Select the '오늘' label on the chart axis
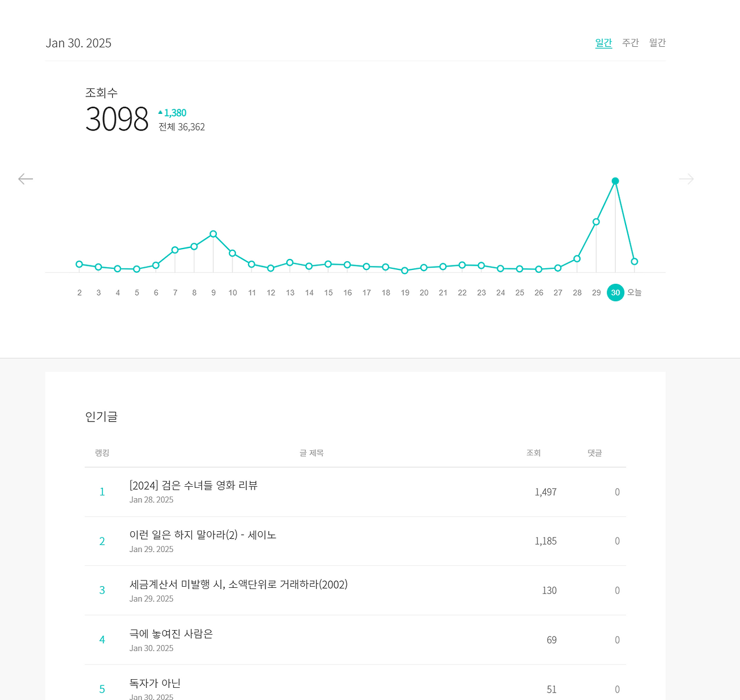This screenshot has width=740, height=700. click(634, 292)
